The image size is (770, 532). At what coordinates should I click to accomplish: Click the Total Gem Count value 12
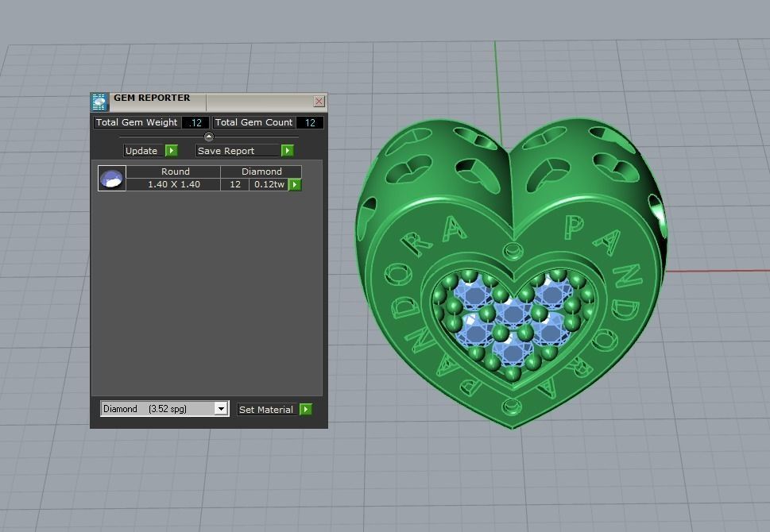(310, 123)
